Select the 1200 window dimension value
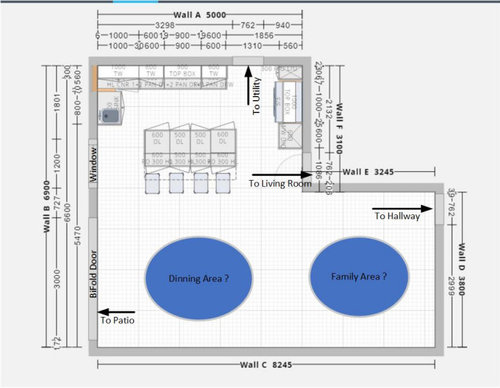Image resolution: width=500 pixels, height=388 pixels. (x=57, y=163)
